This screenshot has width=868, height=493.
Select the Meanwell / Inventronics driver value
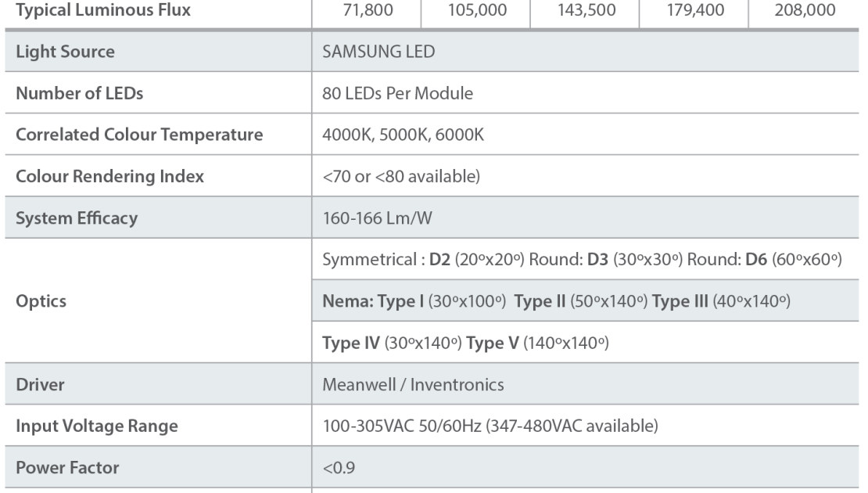(413, 384)
